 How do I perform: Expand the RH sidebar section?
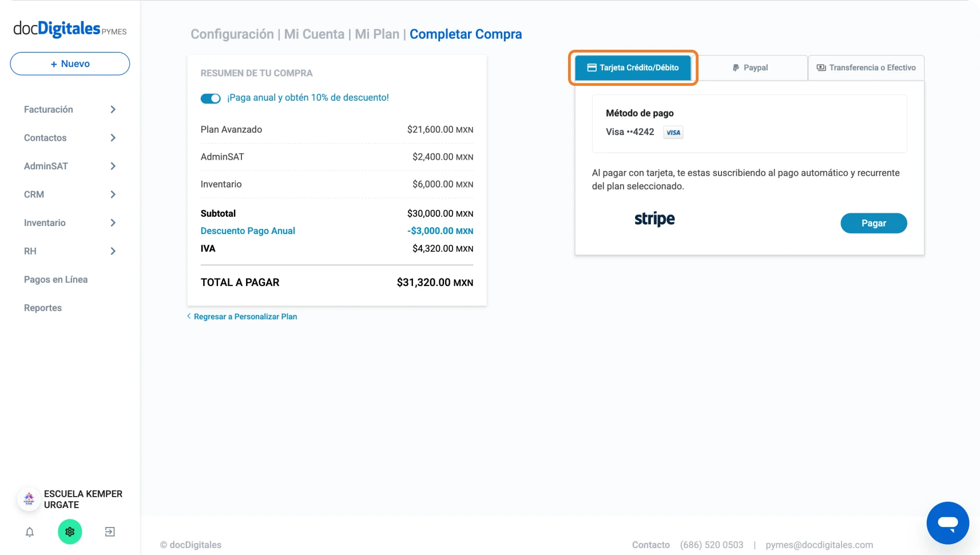tap(70, 251)
